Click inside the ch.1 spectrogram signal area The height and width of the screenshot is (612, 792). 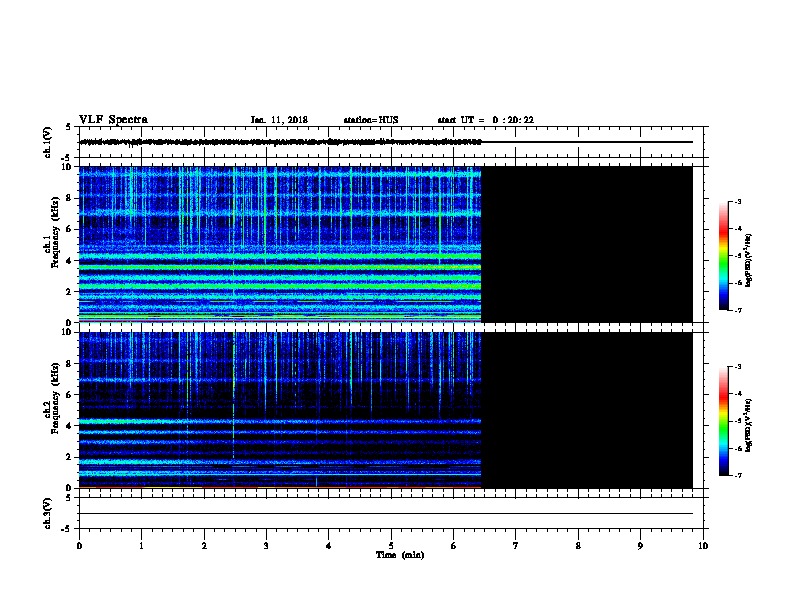tap(280, 244)
